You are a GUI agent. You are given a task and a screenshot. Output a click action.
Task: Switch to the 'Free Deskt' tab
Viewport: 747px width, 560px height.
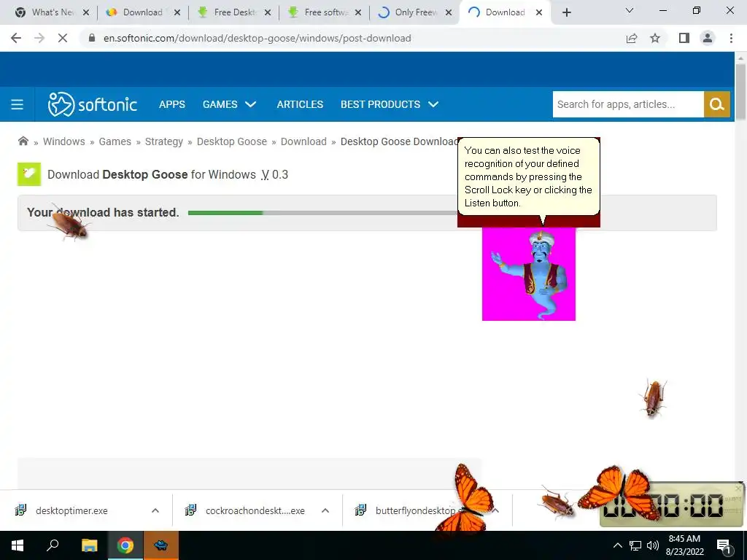tap(234, 12)
